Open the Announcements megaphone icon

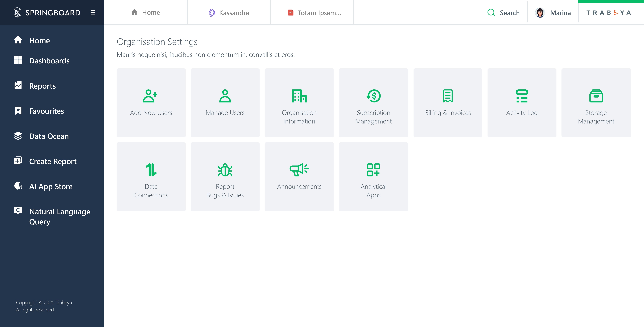click(x=299, y=170)
